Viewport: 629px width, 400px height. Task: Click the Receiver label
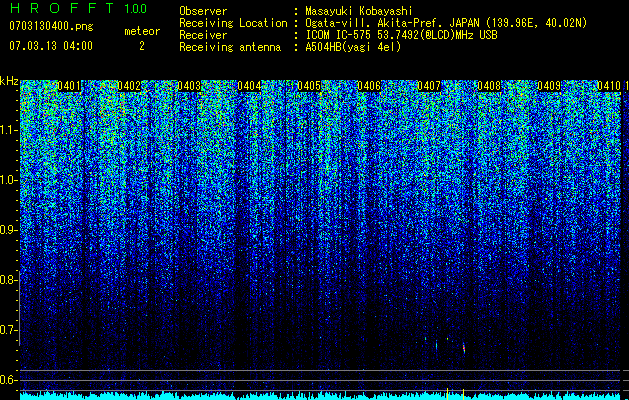[203, 35]
